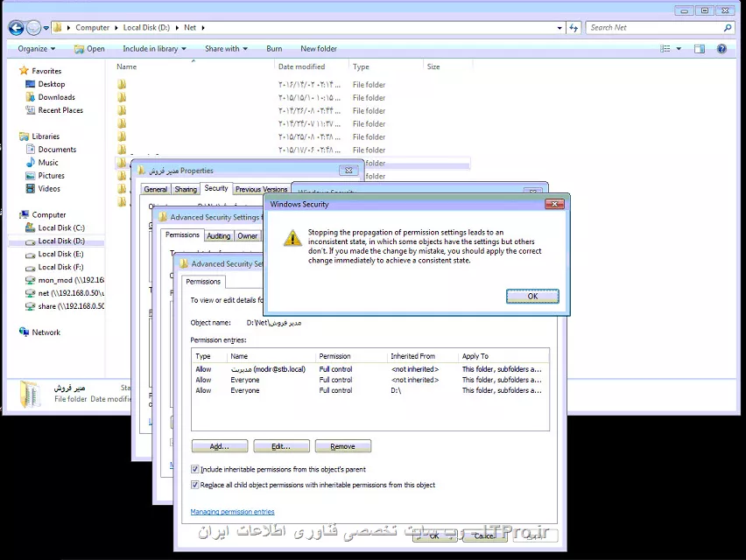Click the Forward navigation arrow in Explorer
Viewport: 746px width, 560px height.
(33, 28)
